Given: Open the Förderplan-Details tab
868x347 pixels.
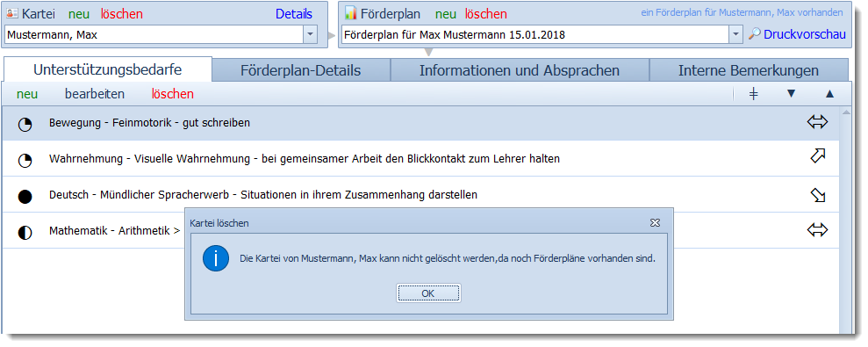Looking at the screenshot, I should tap(300, 70).
